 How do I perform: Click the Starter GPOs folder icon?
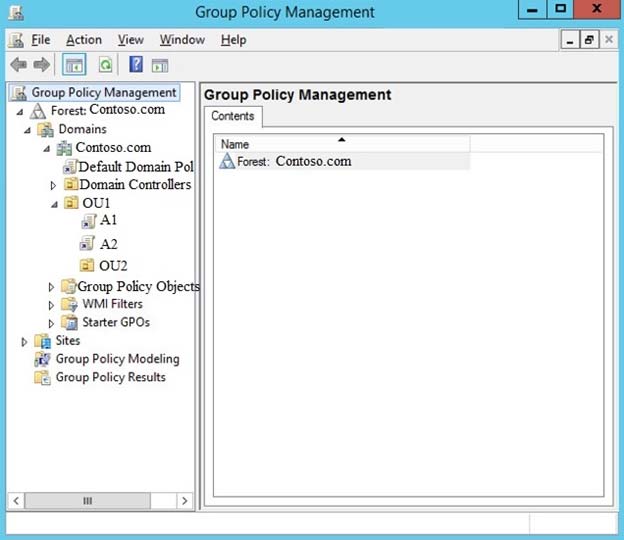(x=69, y=322)
